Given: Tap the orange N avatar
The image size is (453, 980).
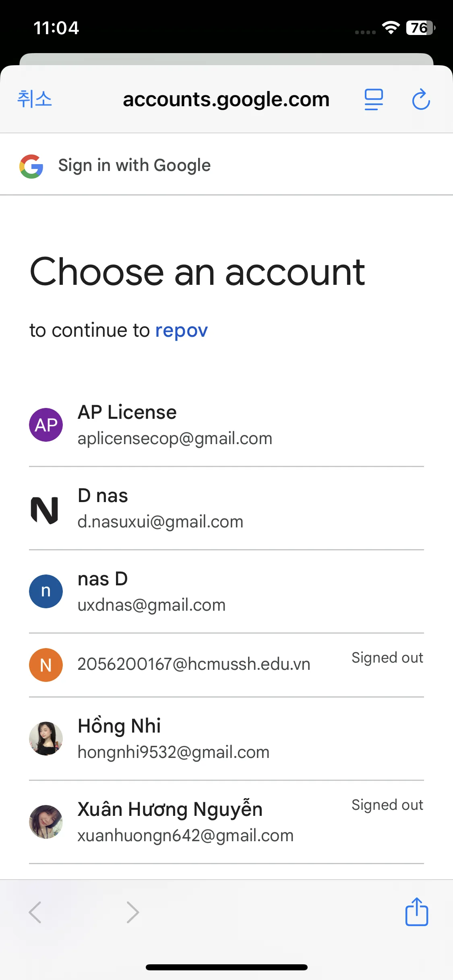Looking at the screenshot, I should [46, 665].
